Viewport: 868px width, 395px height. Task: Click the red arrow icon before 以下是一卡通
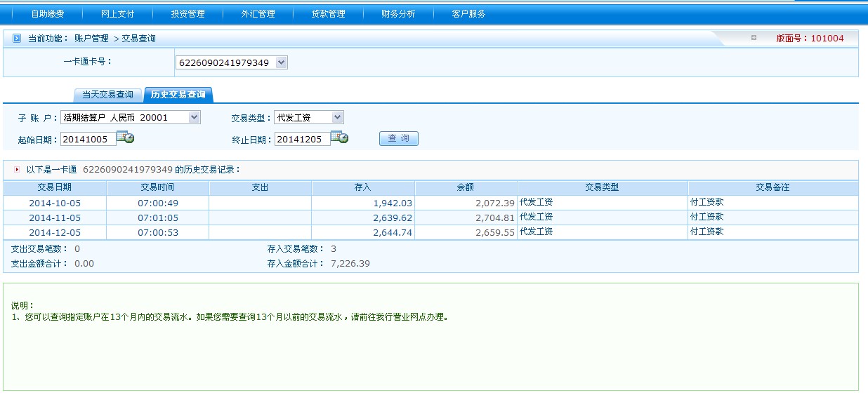click(17, 169)
